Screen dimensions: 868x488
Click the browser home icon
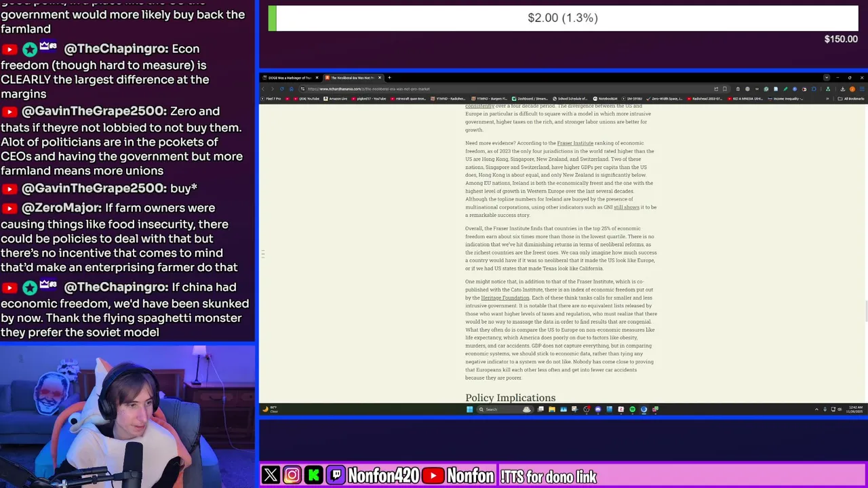[291, 89]
